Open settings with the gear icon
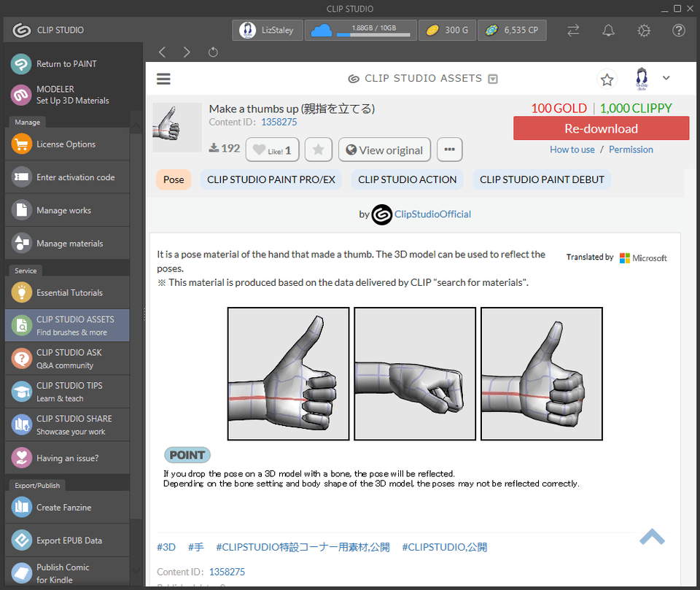The width and height of the screenshot is (700, 590). (x=643, y=31)
